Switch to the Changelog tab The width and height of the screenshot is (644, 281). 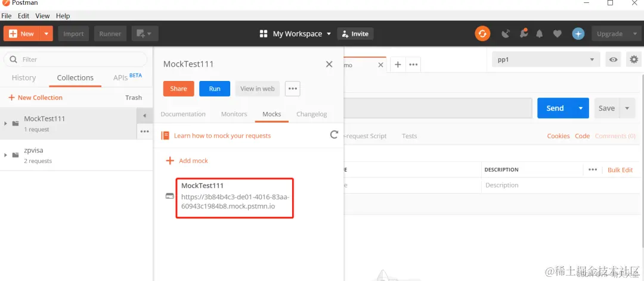(312, 114)
